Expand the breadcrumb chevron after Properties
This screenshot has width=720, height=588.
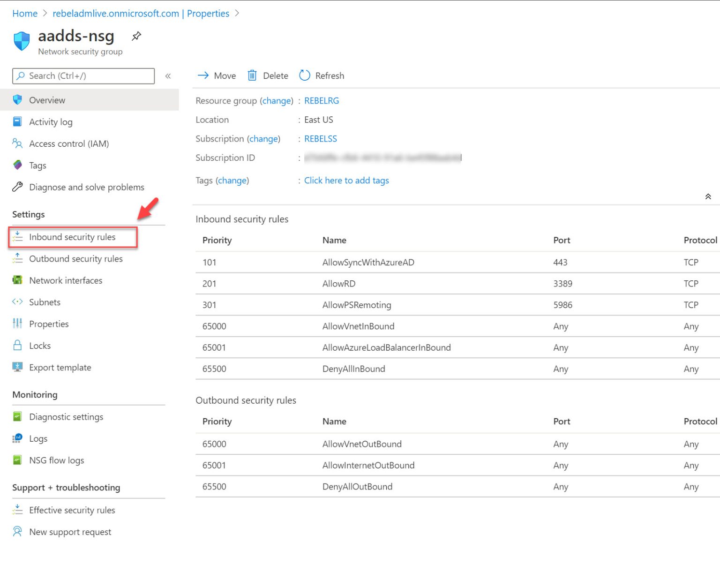[237, 14]
